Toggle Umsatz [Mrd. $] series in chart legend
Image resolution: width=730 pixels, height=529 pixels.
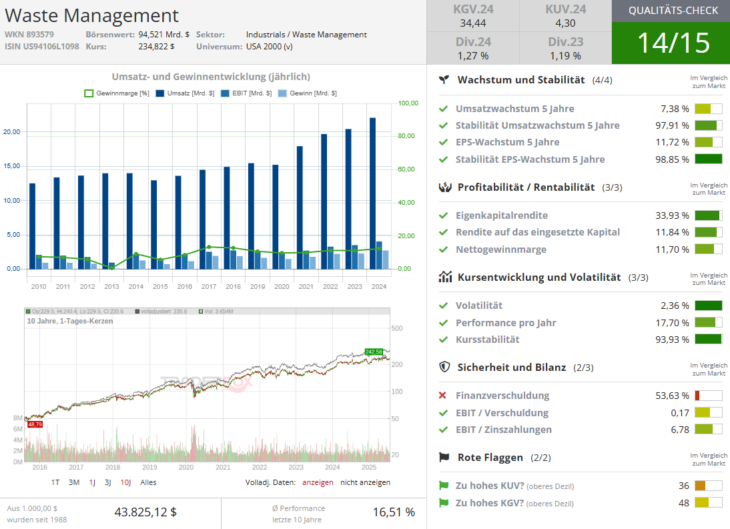pos(185,93)
